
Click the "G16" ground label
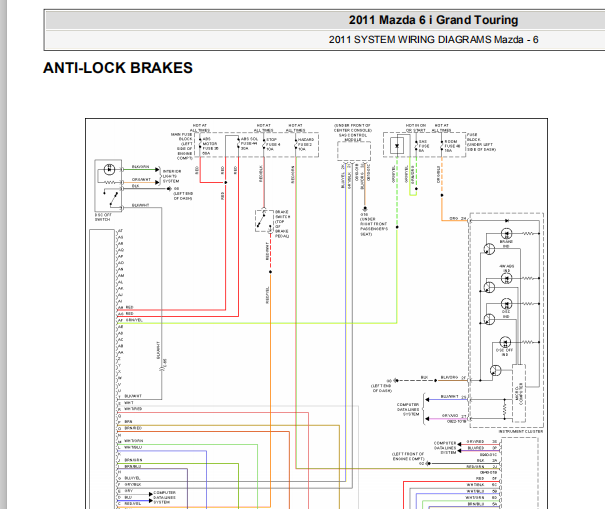click(364, 214)
